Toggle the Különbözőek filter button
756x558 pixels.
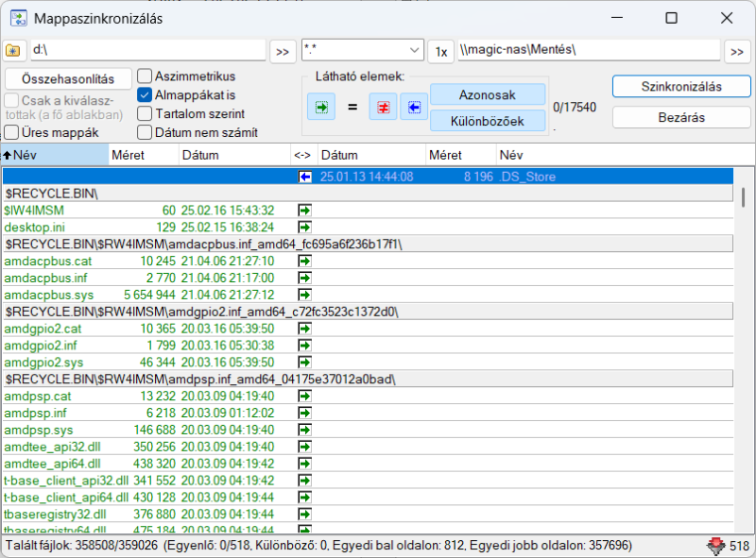point(488,121)
